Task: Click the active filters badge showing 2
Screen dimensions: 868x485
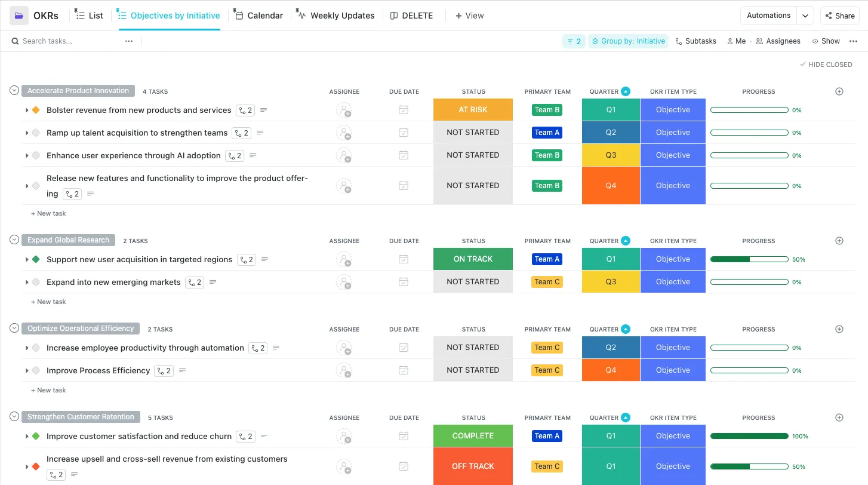Action: click(574, 41)
